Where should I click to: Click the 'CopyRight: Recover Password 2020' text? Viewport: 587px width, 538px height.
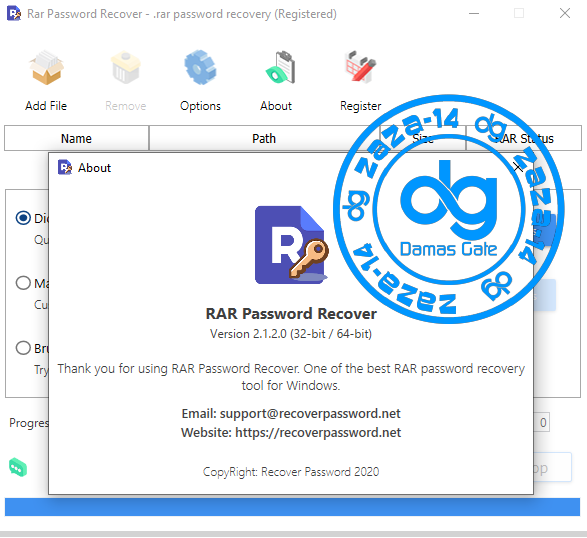click(291, 472)
